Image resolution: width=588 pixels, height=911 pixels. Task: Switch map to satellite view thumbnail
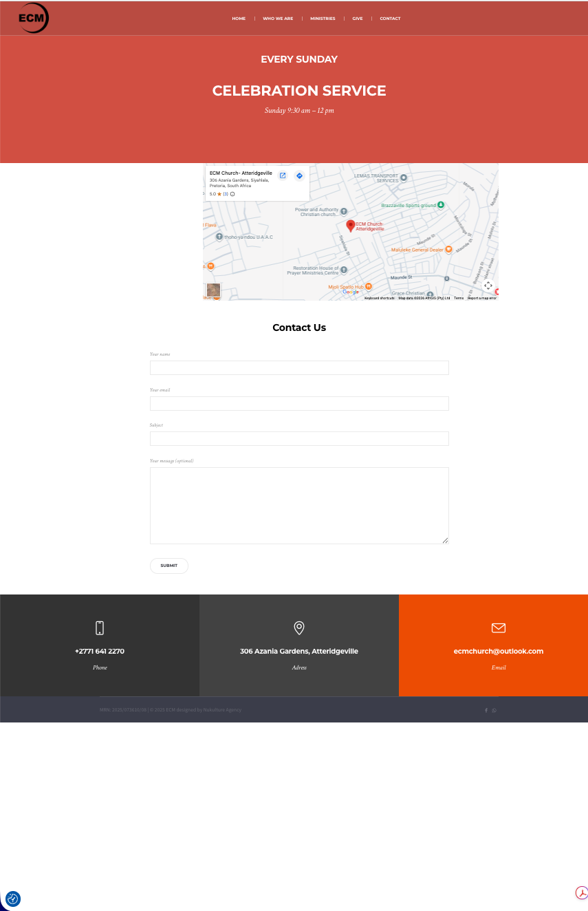[x=214, y=290]
